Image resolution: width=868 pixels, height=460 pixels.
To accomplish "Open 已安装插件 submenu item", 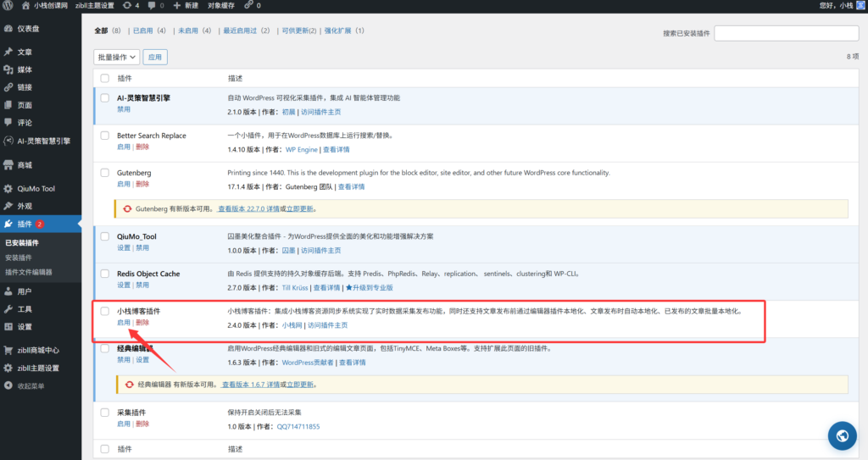I will pos(21,243).
